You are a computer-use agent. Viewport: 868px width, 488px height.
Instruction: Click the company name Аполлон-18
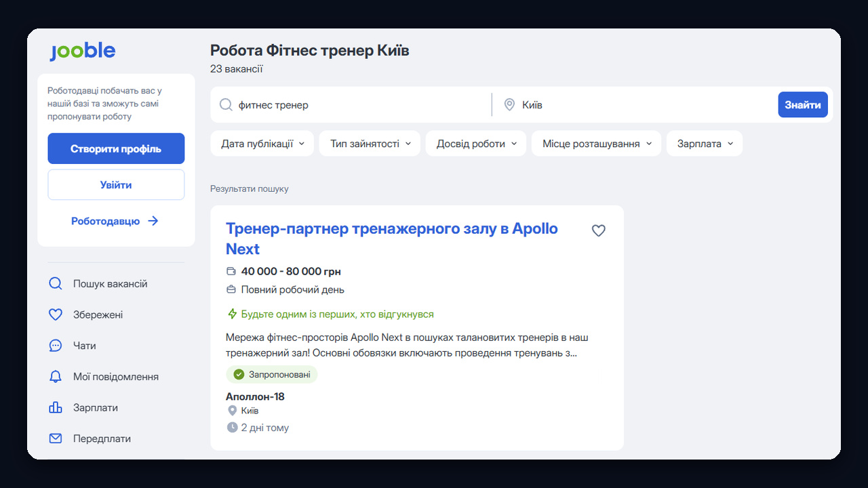(255, 396)
